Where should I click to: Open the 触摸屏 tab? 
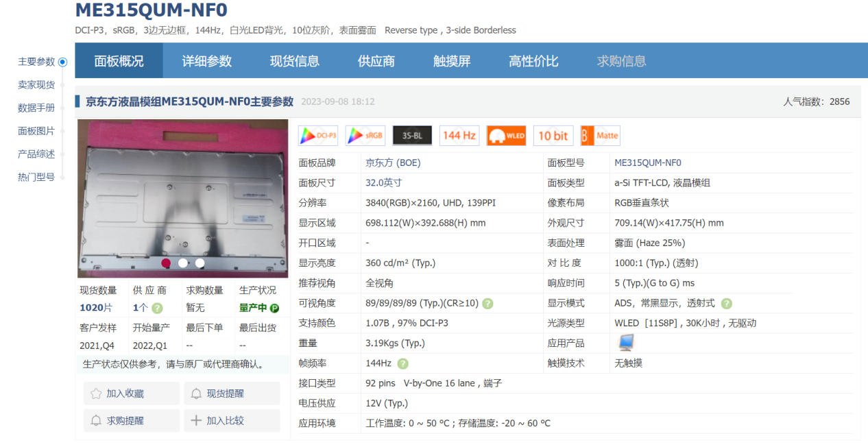(452, 61)
